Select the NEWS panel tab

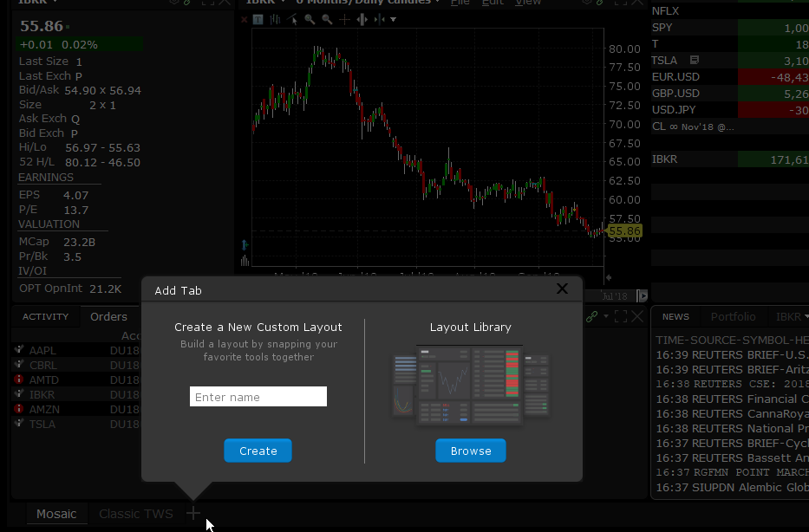tap(675, 316)
